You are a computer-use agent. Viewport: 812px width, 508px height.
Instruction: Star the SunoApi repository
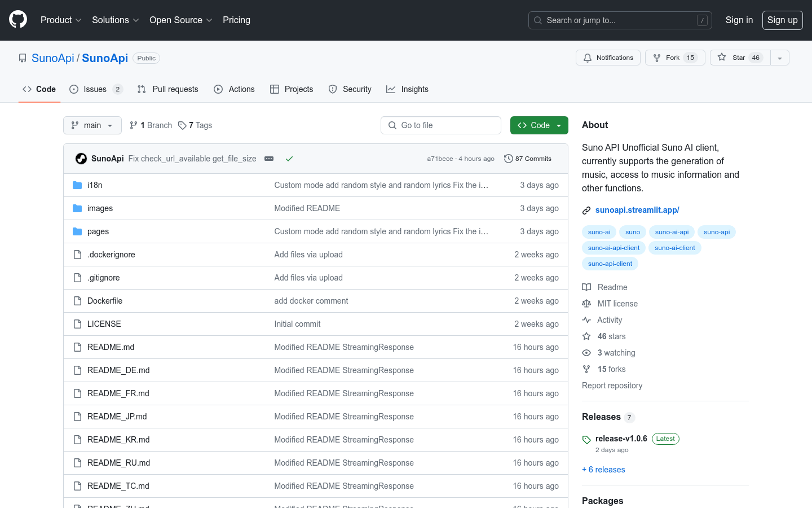click(x=740, y=58)
